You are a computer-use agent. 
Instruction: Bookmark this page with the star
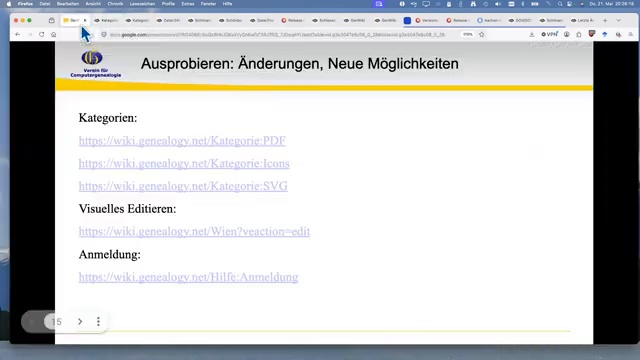482,35
